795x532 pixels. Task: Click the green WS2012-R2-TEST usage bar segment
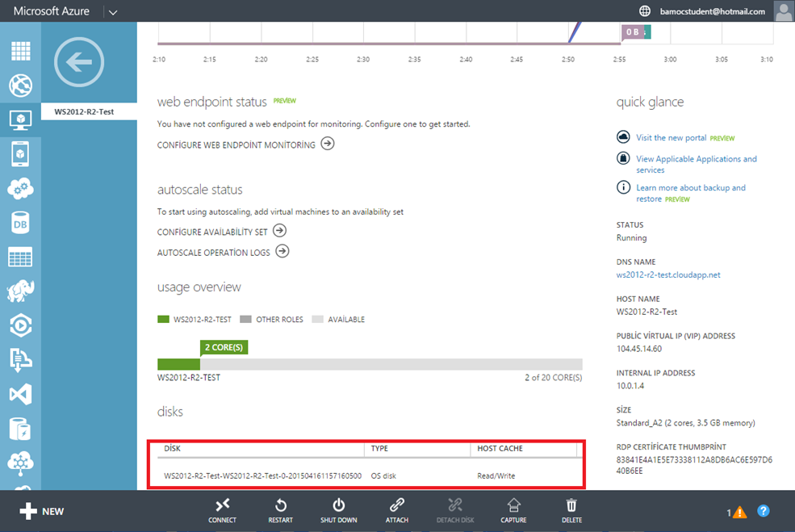[x=178, y=364]
